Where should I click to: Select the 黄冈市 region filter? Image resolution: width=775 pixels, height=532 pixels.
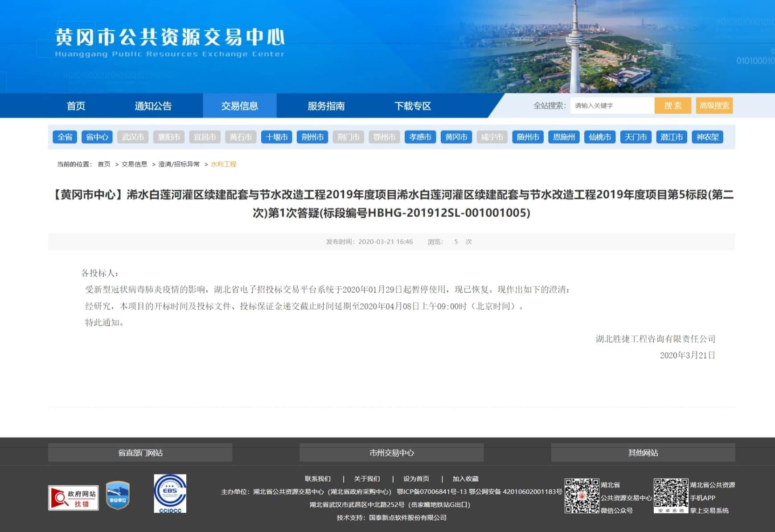point(456,137)
